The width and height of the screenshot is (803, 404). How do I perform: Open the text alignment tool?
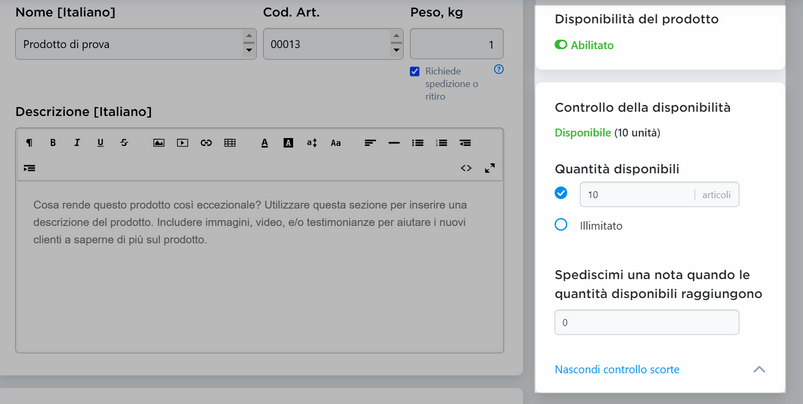point(370,143)
